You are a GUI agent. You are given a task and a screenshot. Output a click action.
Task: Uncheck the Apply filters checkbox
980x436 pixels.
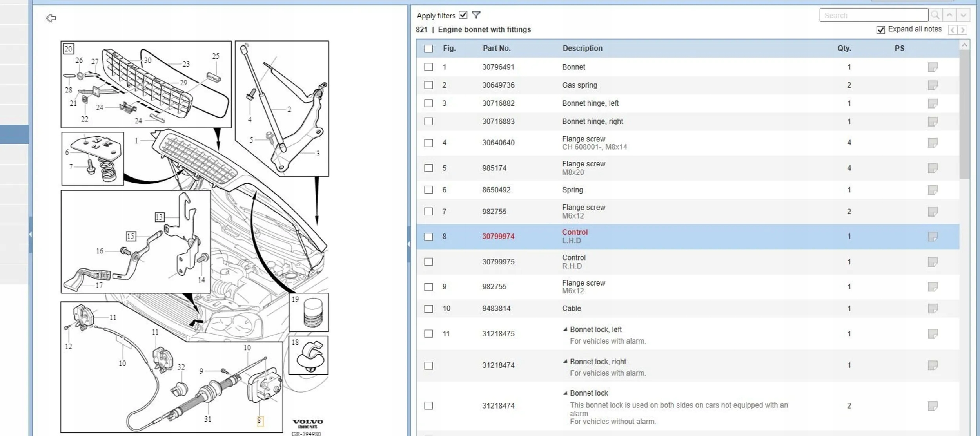(463, 15)
